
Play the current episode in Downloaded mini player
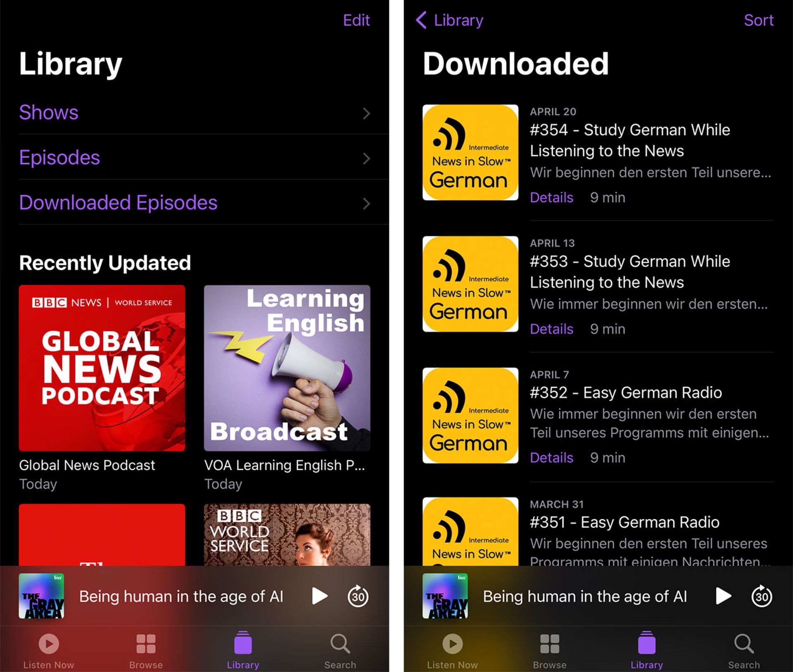[x=723, y=596]
